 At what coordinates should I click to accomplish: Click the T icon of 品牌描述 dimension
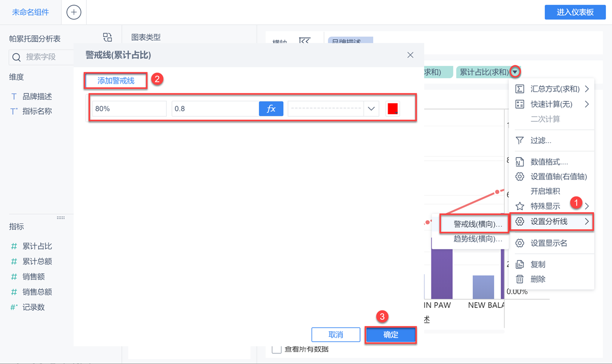[x=14, y=96]
